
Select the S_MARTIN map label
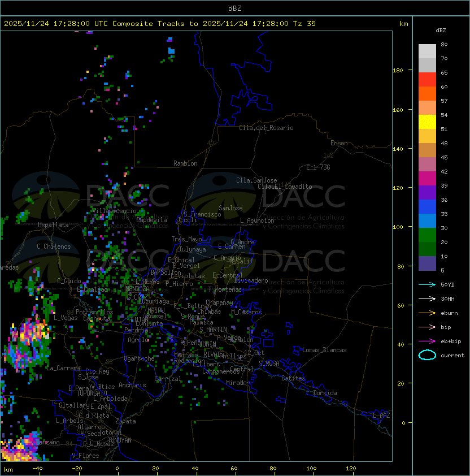(x=213, y=330)
